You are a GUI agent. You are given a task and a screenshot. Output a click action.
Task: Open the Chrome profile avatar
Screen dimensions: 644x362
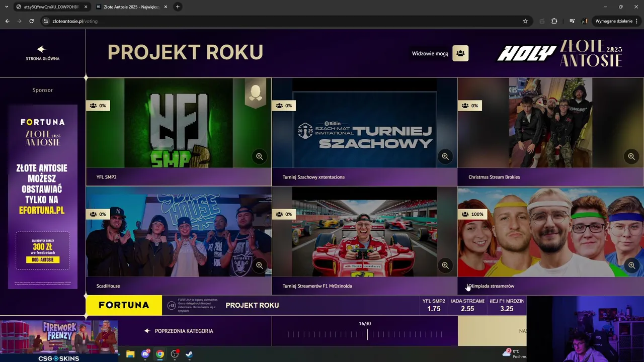585,21
